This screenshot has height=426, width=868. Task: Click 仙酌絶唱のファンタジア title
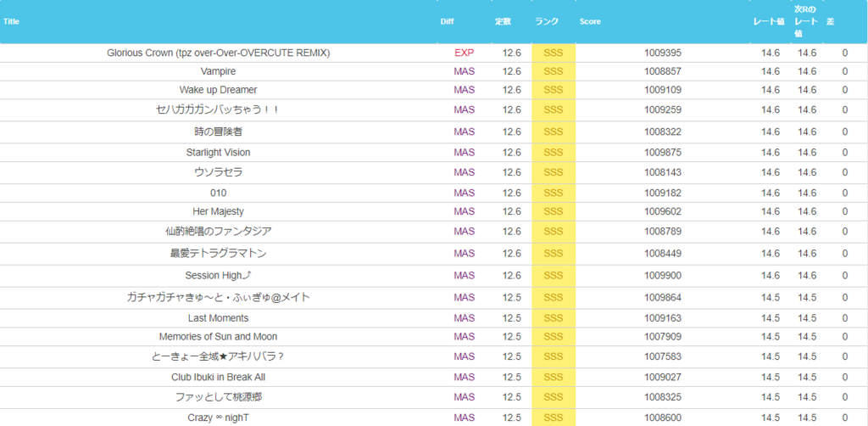pyautogui.click(x=218, y=231)
